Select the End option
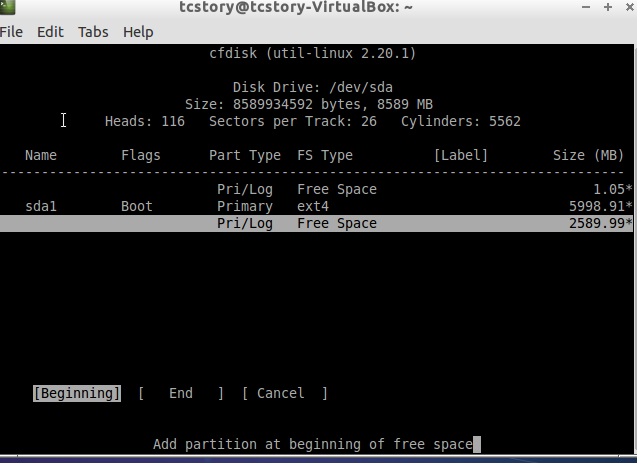Image resolution: width=637 pixels, height=463 pixels. pyautogui.click(x=181, y=393)
